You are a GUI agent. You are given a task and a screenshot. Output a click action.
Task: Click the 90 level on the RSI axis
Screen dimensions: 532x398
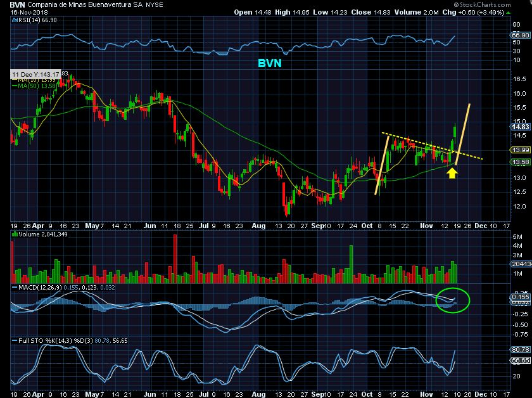point(517,25)
